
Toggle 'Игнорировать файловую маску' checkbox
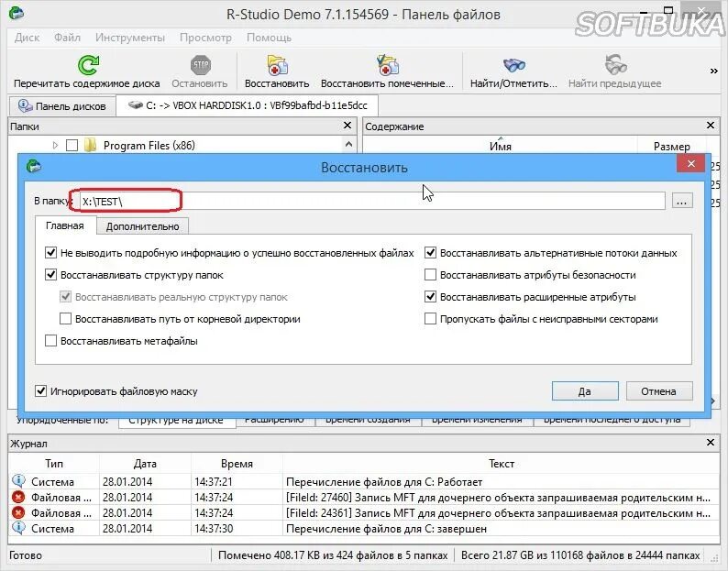41,390
